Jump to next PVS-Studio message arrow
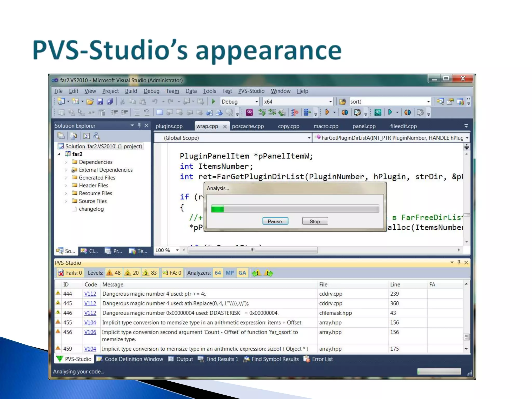 269,273
